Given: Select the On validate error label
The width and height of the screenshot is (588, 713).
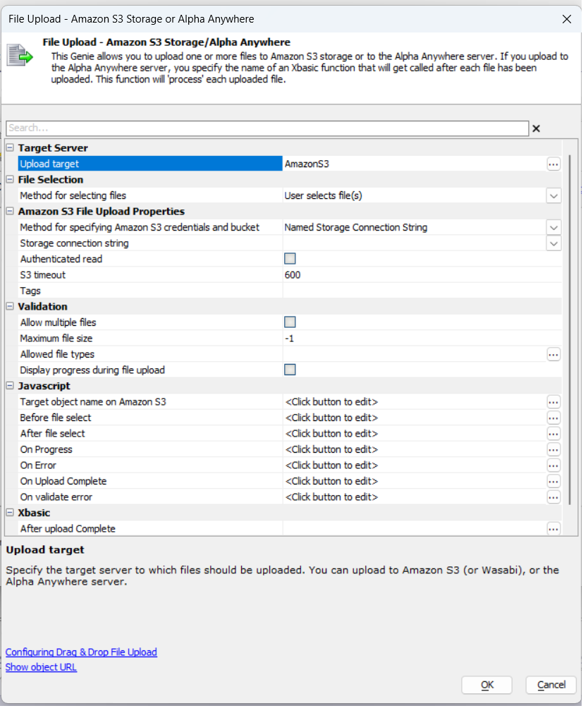Looking at the screenshot, I should coord(56,497).
